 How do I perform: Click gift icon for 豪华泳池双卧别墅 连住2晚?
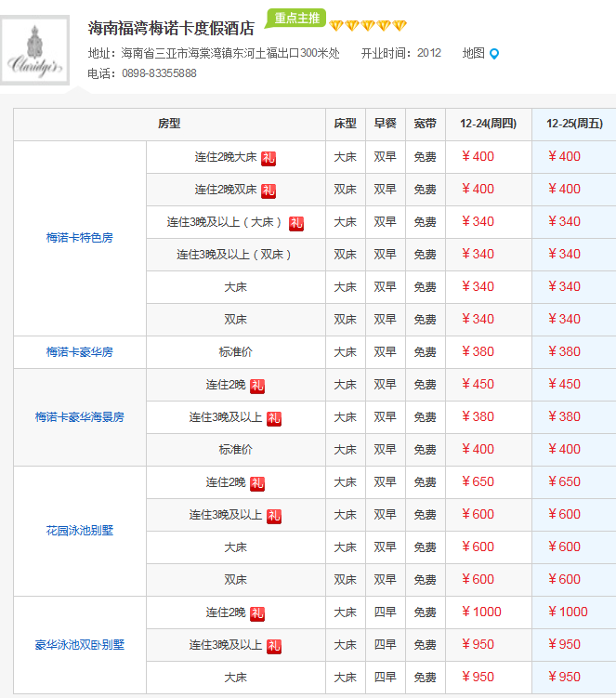257,612
